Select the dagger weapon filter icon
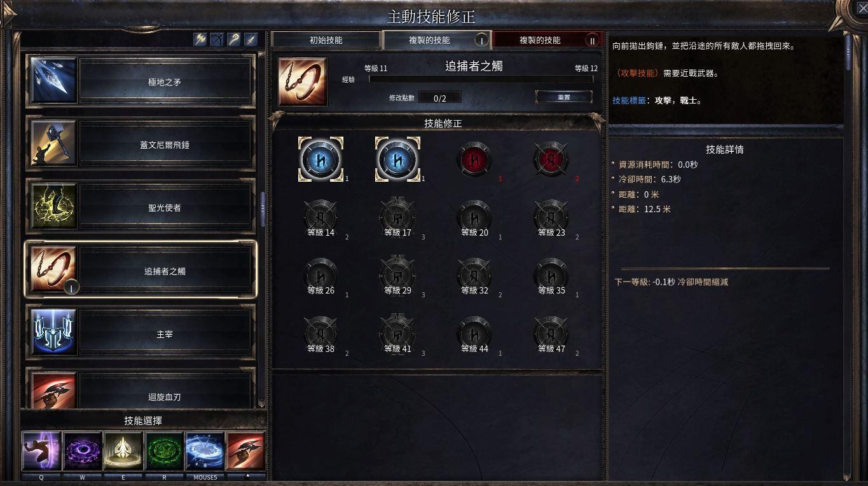This screenshot has width=868, height=486. click(x=252, y=39)
